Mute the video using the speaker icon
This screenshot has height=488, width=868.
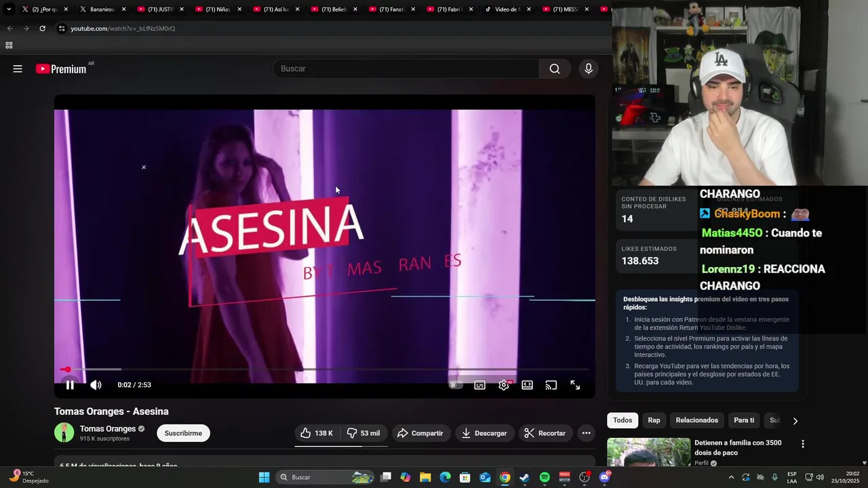pos(96,385)
